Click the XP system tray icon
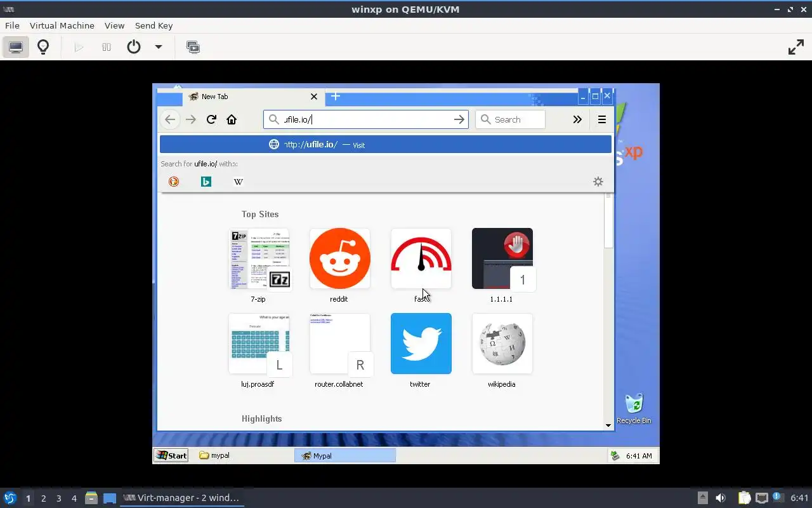 [x=615, y=455]
